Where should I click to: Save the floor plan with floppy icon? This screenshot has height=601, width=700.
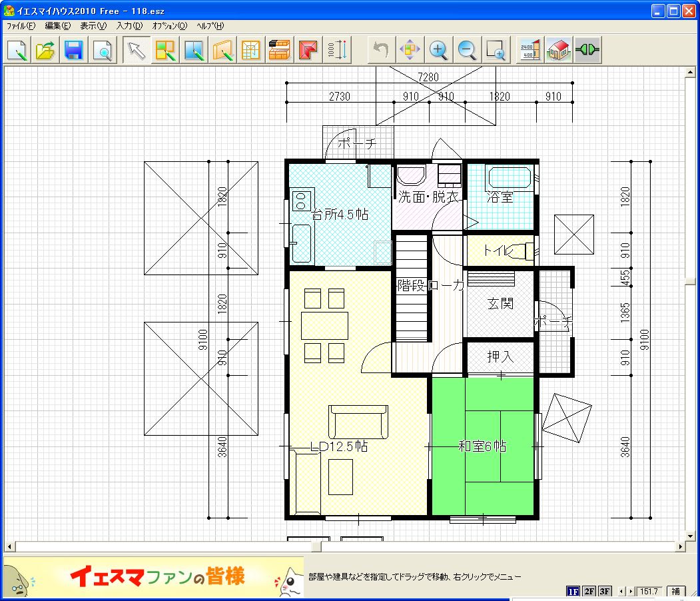pyautogui.click(x=73, y=50)
